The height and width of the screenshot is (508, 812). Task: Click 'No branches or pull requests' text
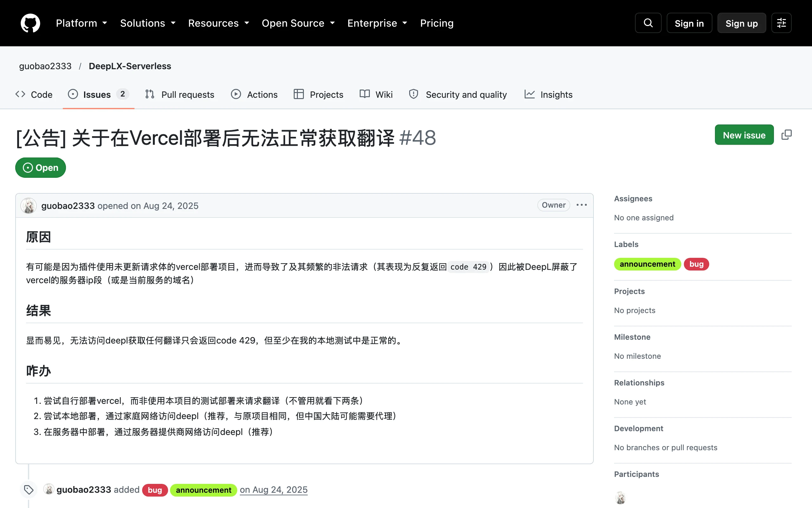tap(665, 448)
